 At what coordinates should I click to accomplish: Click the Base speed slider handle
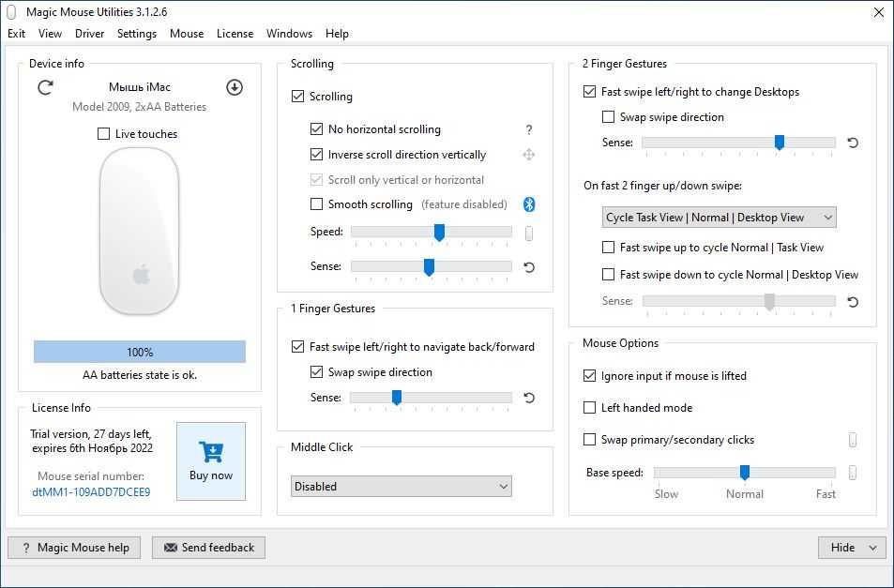pos(745,473)
